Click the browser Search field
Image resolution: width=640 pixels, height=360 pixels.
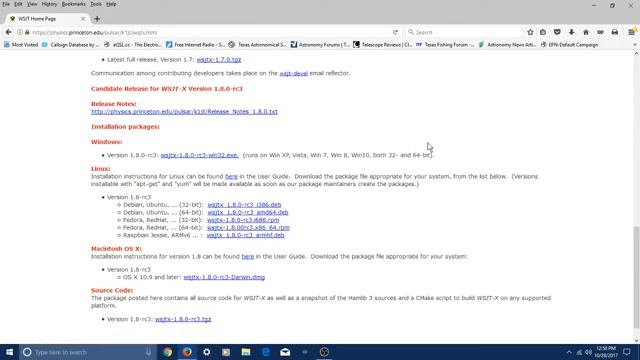click(463, 32)
